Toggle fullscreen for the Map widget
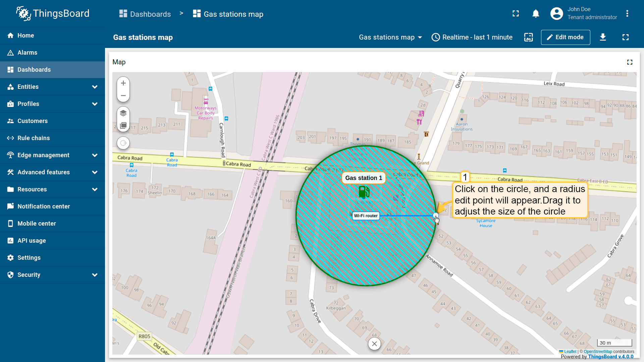 630,62
